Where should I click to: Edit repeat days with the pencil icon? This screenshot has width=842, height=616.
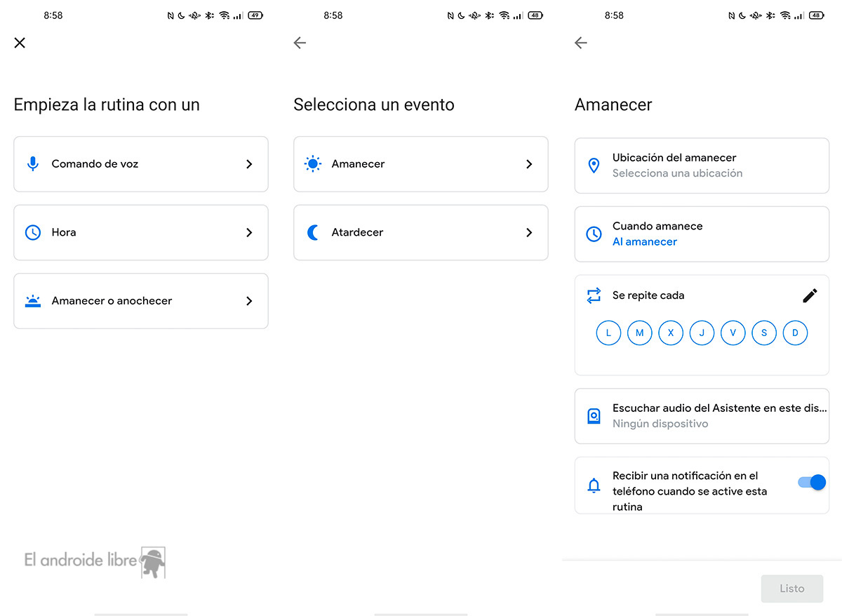coord(810,295)
